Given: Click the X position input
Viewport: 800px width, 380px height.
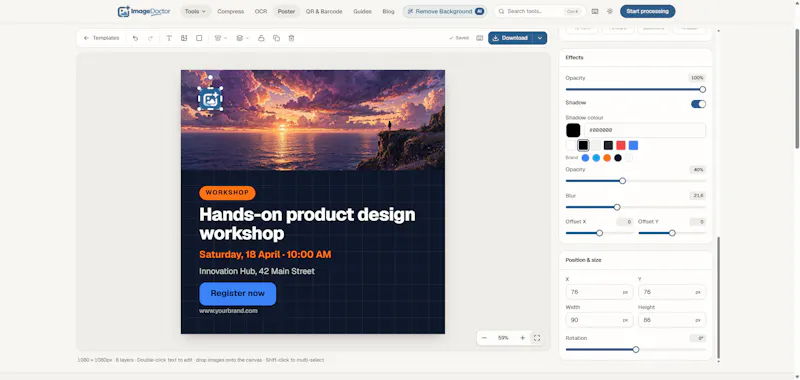Looking at the screenshot, I should coord(599,292).
